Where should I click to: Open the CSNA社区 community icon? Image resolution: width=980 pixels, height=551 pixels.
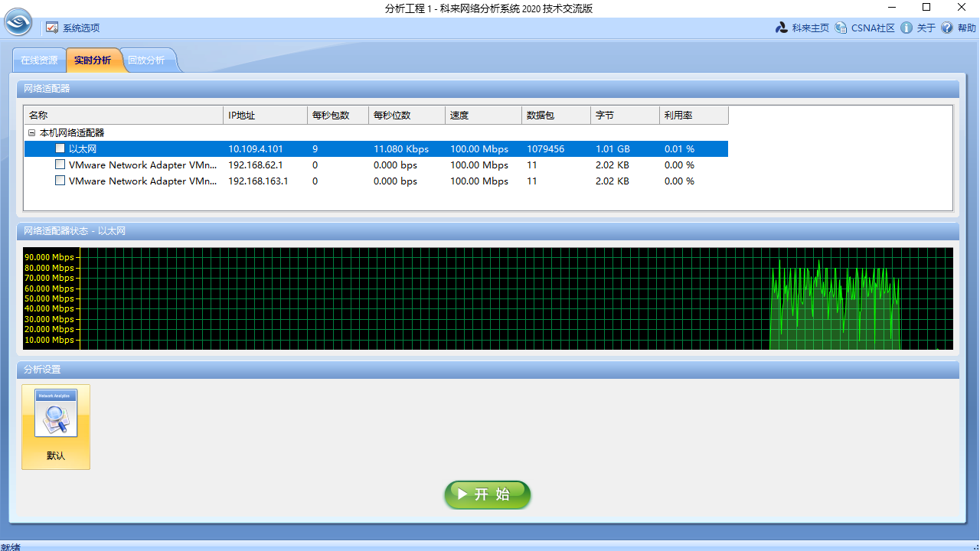(x=841, y=28)
